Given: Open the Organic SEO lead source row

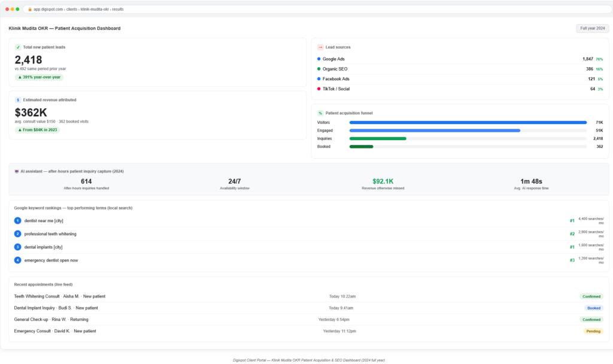Looking at the screenshot, I should pyautogui.click(x=460, y=69).
